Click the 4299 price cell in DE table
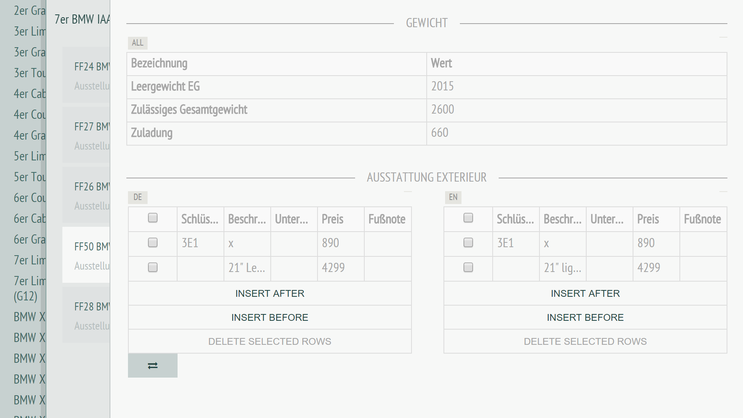The image size is (743, 418). (341, 268)
